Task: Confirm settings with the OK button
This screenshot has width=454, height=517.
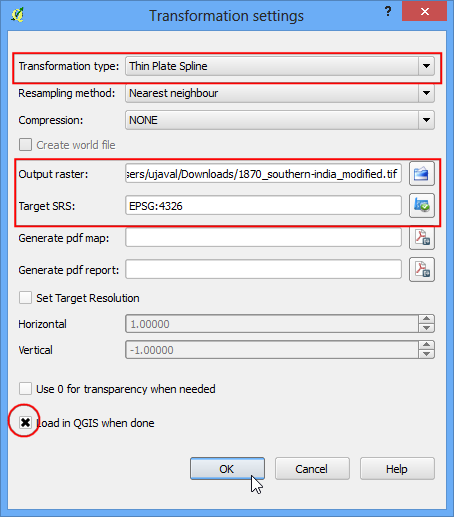Action: [227, 469]
